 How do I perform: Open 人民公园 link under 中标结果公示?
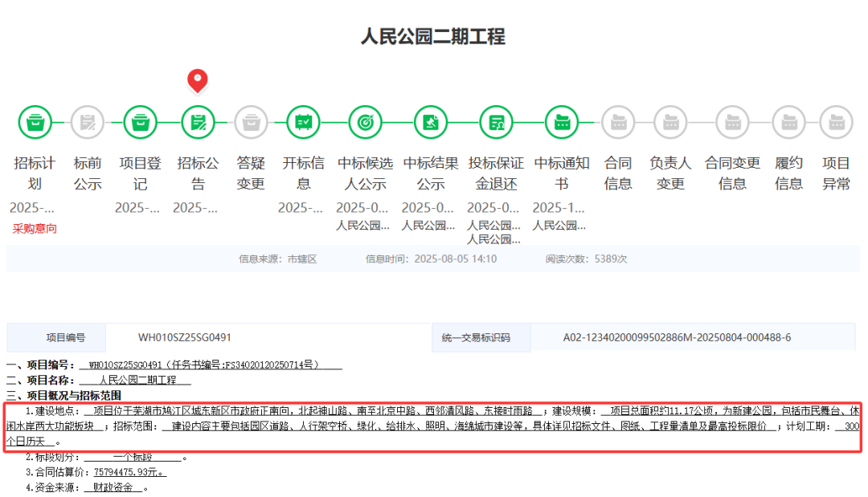coord(428,226)
